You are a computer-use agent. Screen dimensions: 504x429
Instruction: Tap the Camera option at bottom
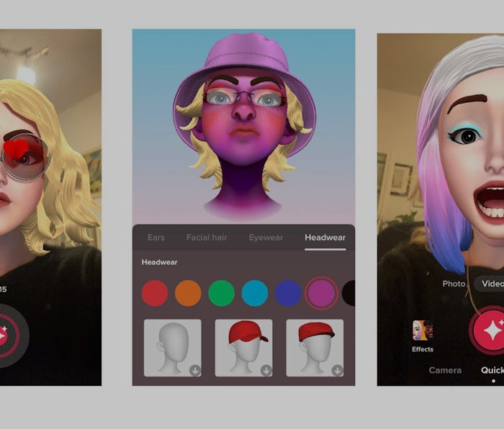(x=445, y=370)
